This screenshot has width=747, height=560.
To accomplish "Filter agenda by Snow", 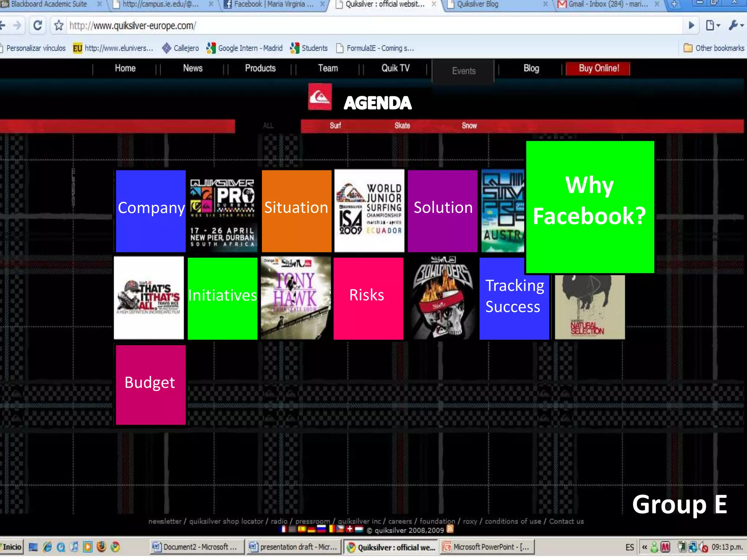I will coord(469,126).
